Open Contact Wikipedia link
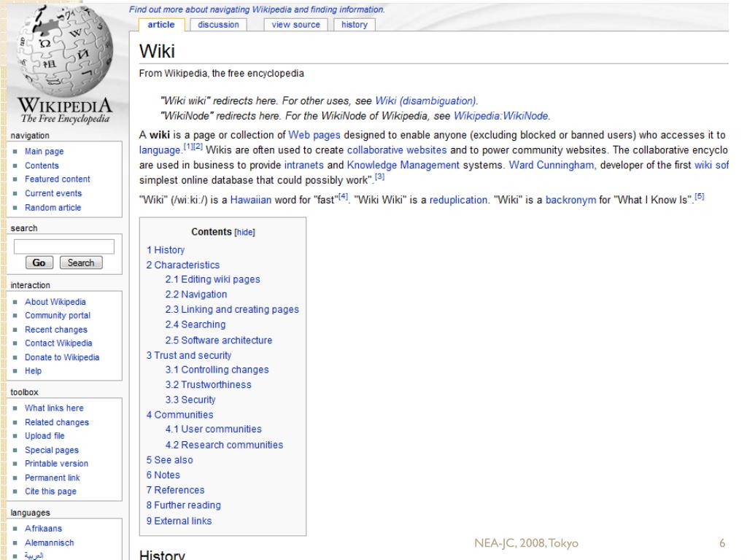The image size is (747, 560). pos(58,343)
